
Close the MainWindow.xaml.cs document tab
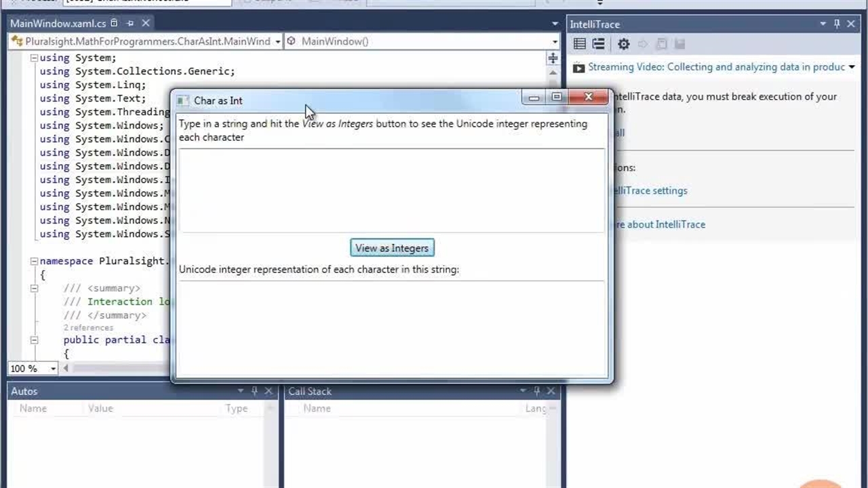coord(145,24)
